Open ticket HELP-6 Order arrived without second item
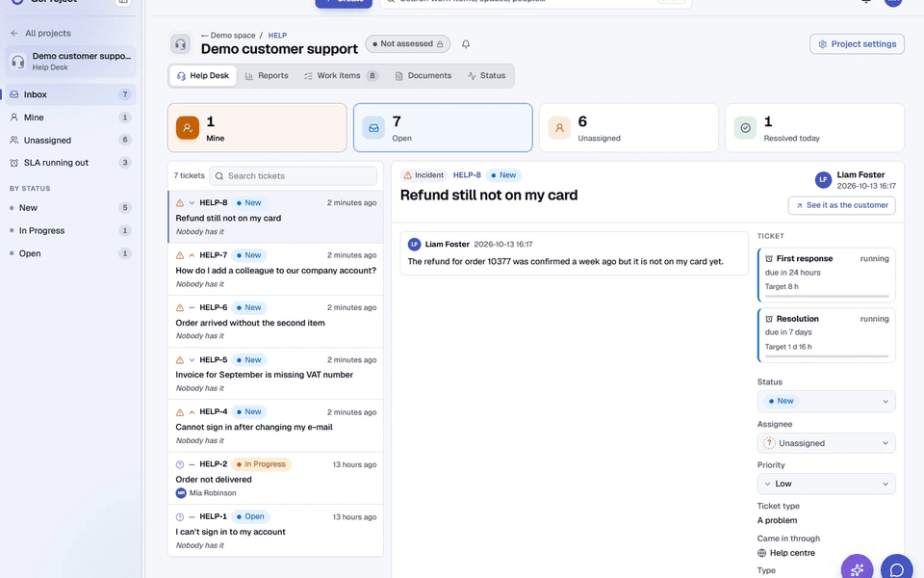The image size is (924, 578). pos(276,322)
